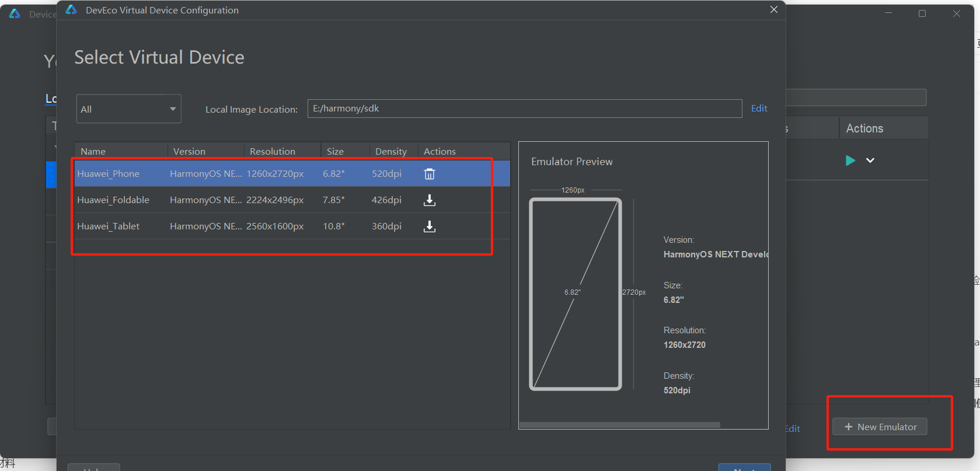Click the New Emulator button
Viewport: 980px width, 471px height.
(880, 427)
